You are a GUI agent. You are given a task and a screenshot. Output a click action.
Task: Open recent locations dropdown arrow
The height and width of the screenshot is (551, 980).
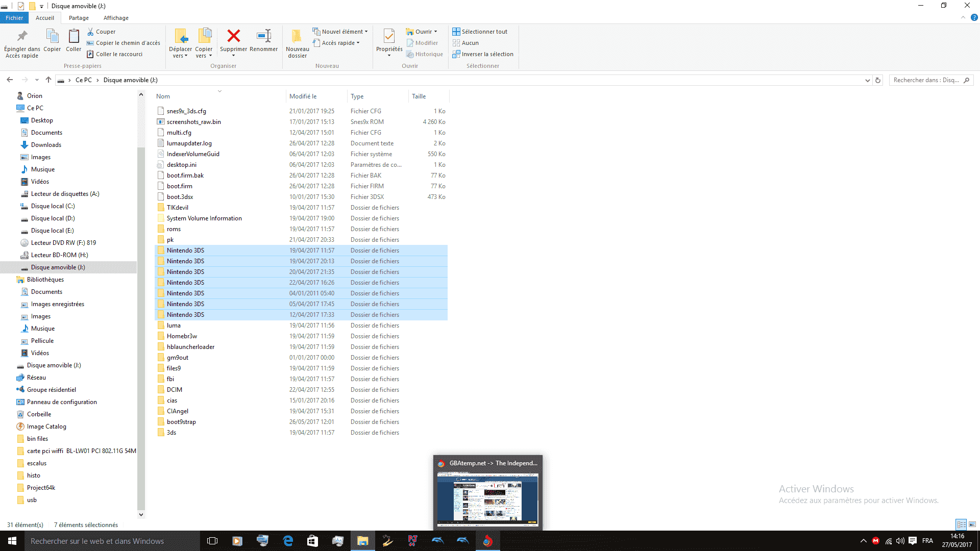pyautogui.click(x=37, y=80)
